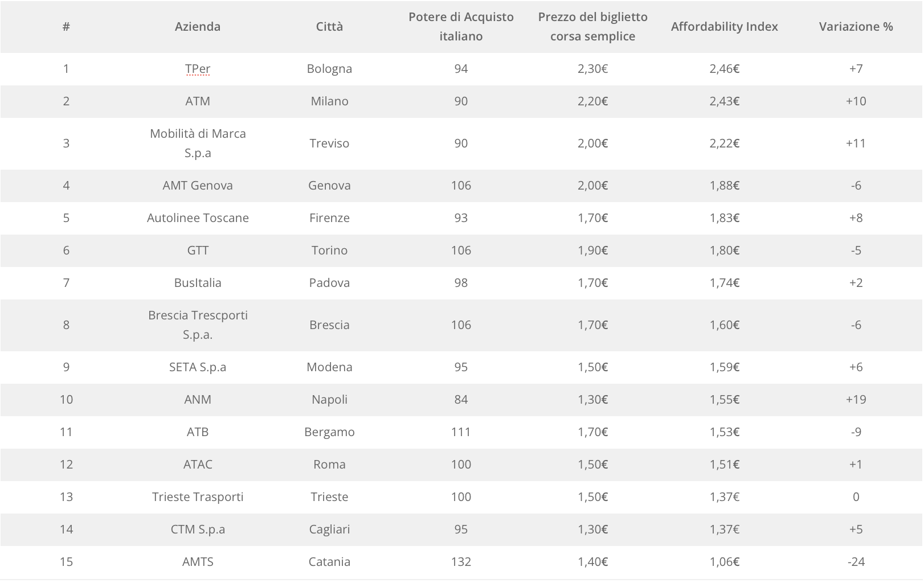Image resolution: width=924 pixels, height=583 pixels.
Task: Click the Potere di Acquisto italiano header
Action: 461,26
